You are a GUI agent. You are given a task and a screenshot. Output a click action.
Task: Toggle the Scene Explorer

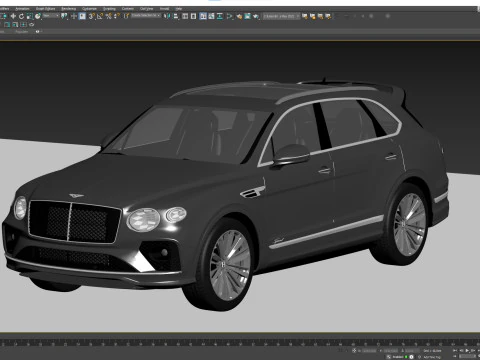tap(185, 16)
